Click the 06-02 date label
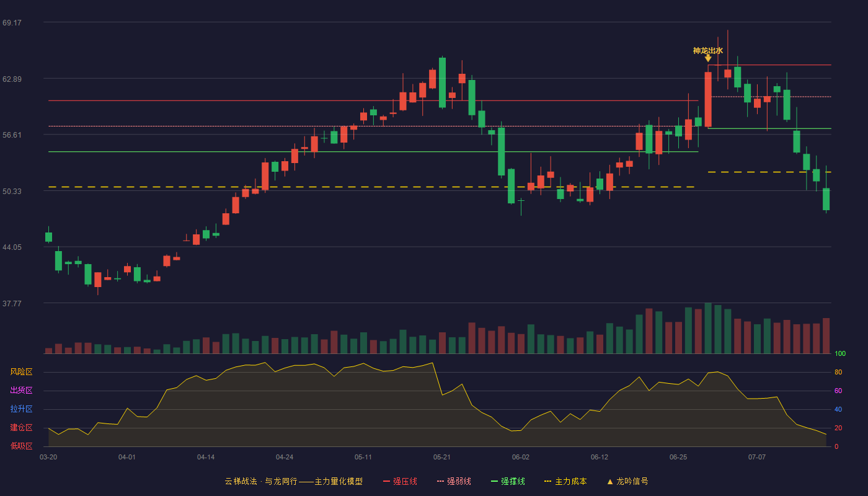Screen dimensions: 868x496 coord(521,457)
